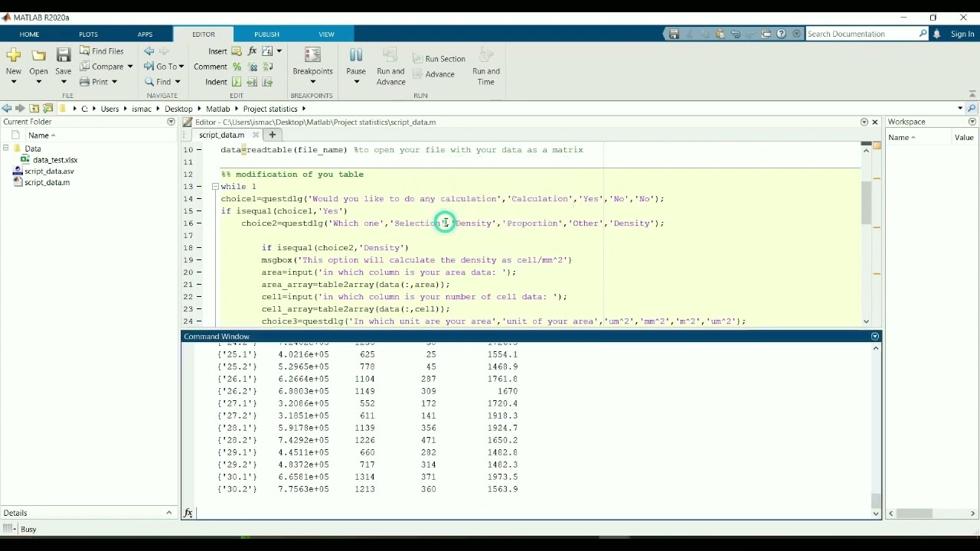Click Run and Advance

[390, 67]
